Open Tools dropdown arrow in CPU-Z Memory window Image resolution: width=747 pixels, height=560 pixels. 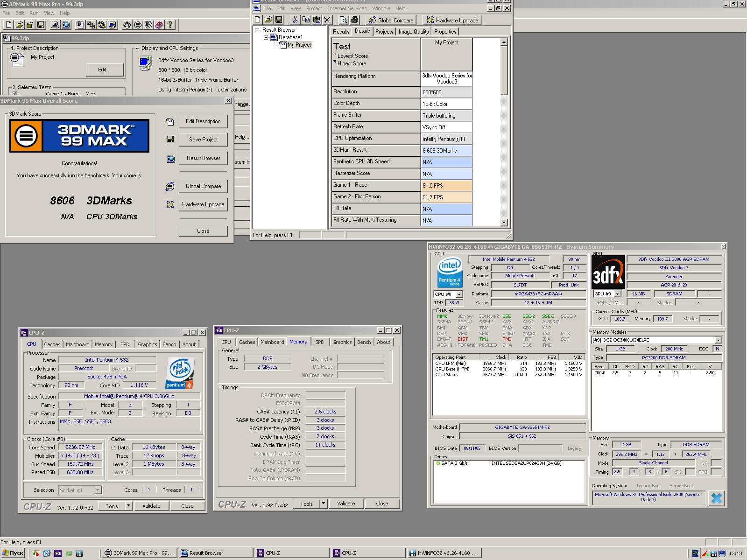(323, 503)
